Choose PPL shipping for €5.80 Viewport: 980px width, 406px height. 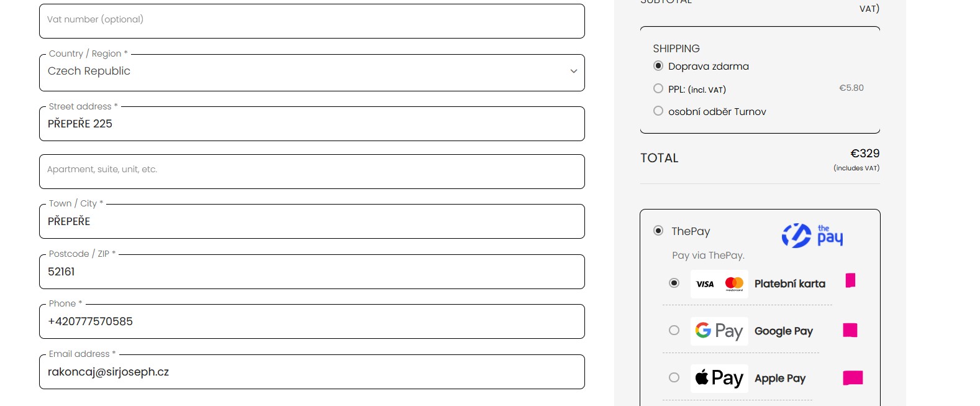tap(658, 89)
